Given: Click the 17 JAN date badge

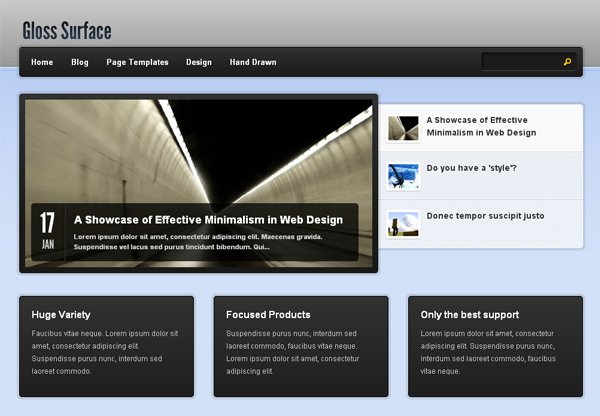Looking at the screenshot, I should (48, 231).
